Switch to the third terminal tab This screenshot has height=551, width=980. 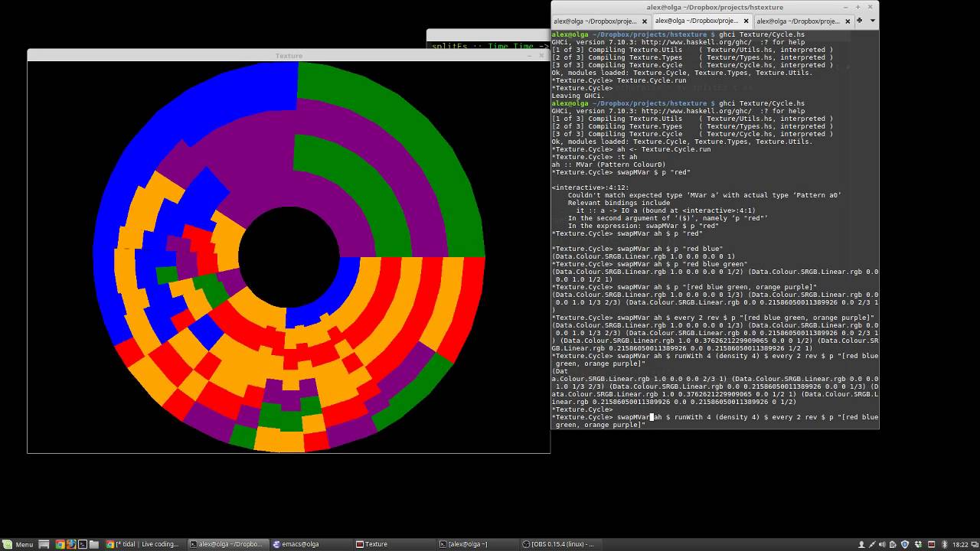pos(799,21)
